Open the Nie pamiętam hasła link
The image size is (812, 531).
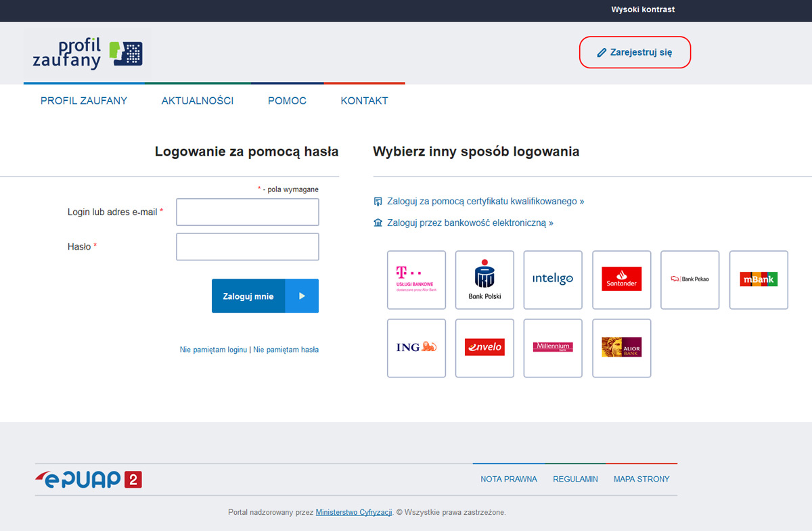[286, 350]
